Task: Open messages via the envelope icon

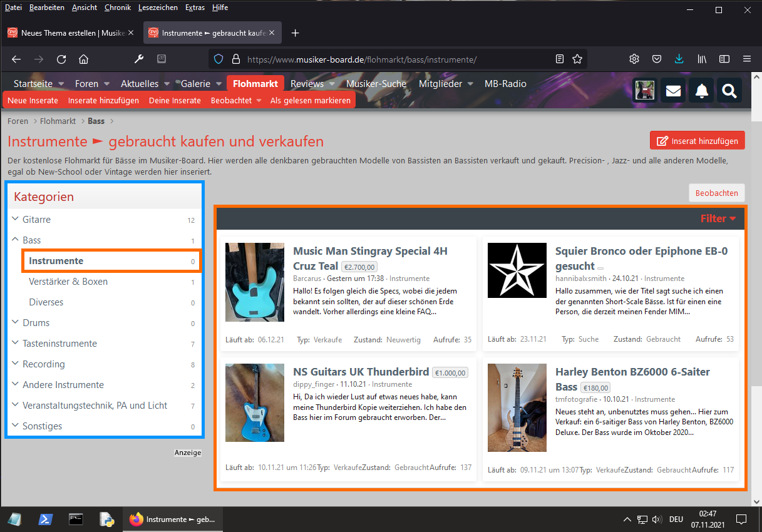Action: click(673, 91)
